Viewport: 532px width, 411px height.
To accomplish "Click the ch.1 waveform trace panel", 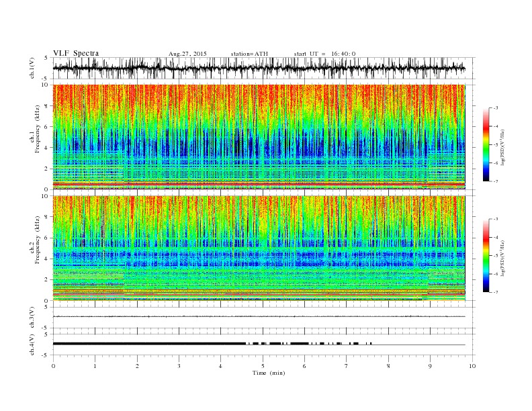I will [x=264, y=68].
